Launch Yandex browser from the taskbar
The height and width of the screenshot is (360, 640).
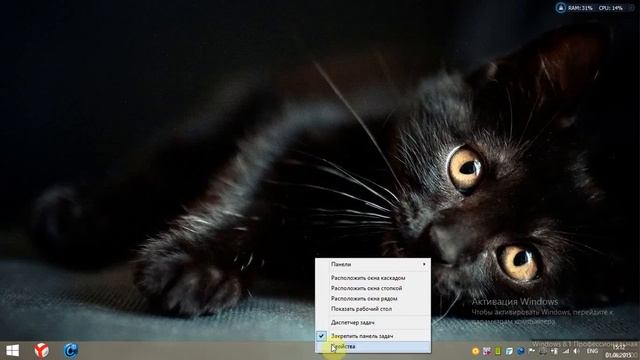[x=41, y=351]
